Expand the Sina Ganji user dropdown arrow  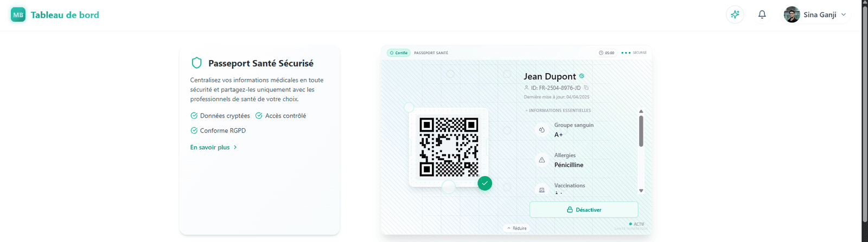[844, 15]
